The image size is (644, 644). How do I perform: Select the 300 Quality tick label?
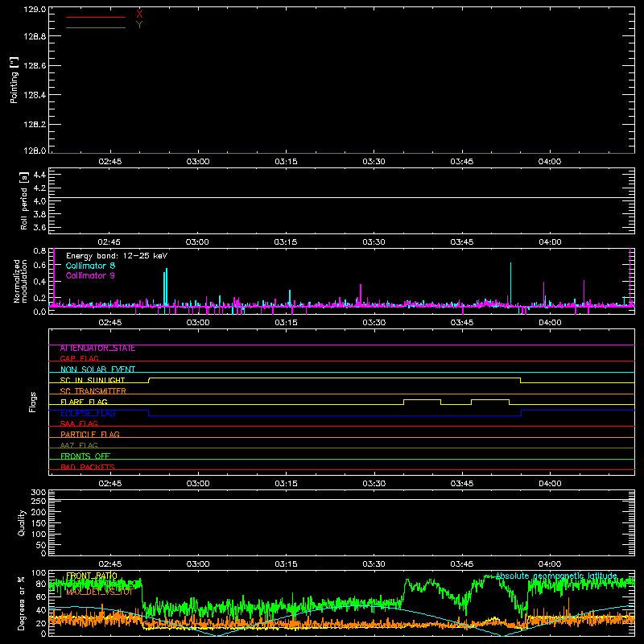point(39,492)
